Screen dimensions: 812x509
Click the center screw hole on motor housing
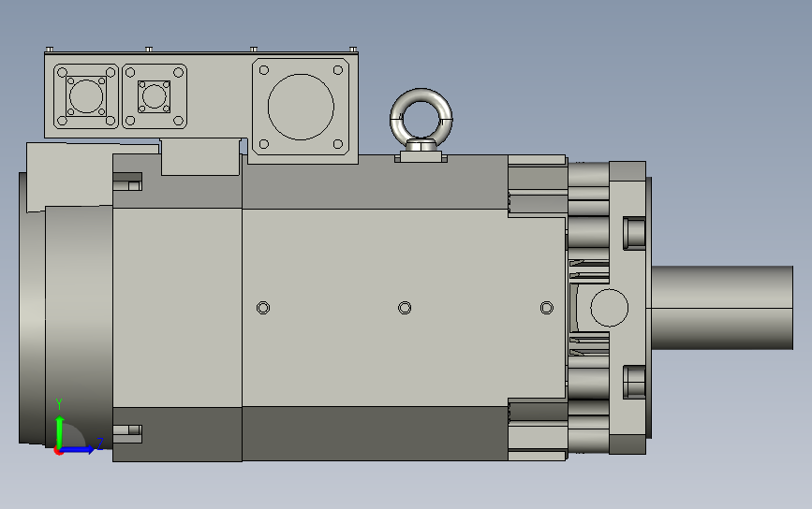click(405, 308)
